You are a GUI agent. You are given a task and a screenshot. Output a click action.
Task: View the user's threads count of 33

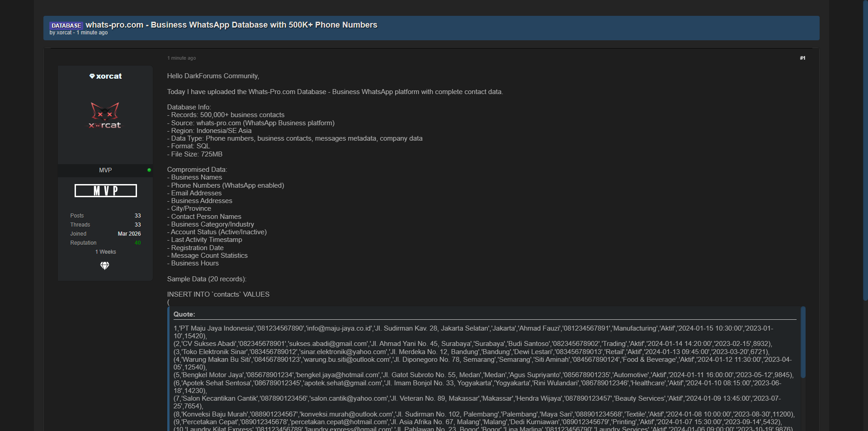pos(137,225)
